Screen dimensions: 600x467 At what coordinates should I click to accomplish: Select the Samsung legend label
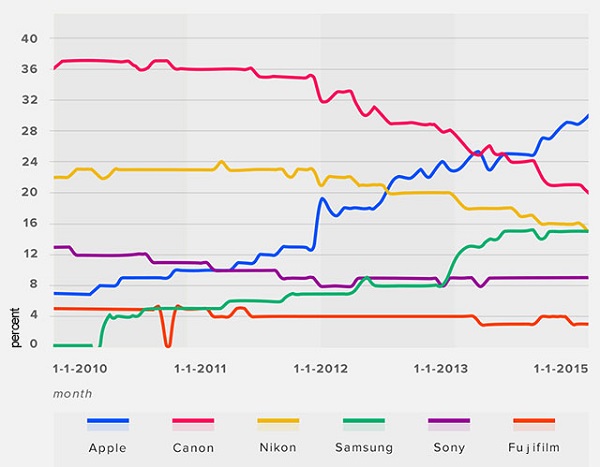363,446
